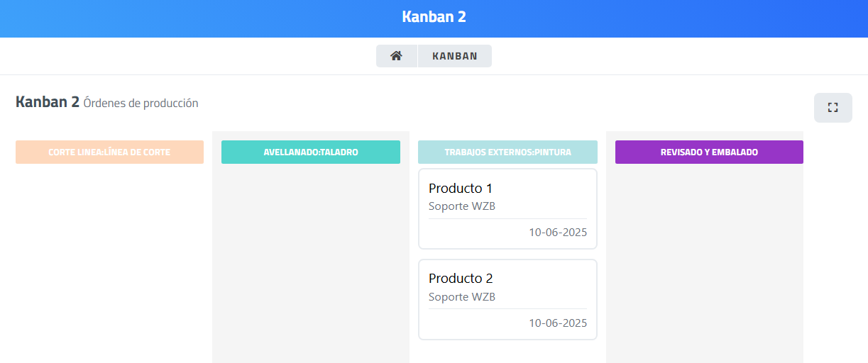Click the empty Avellanado:Taladro column area
The image size is (868, 363).
coord(311,262)
